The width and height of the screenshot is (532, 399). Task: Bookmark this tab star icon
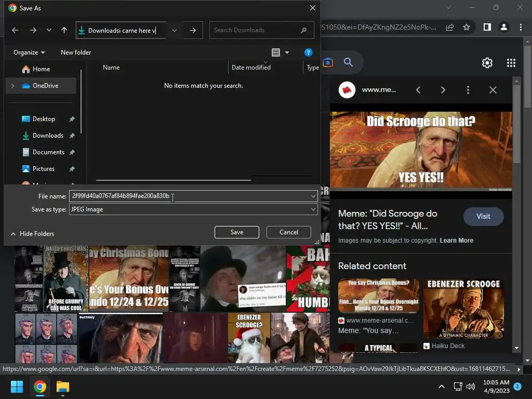click(x=467, y=28)
